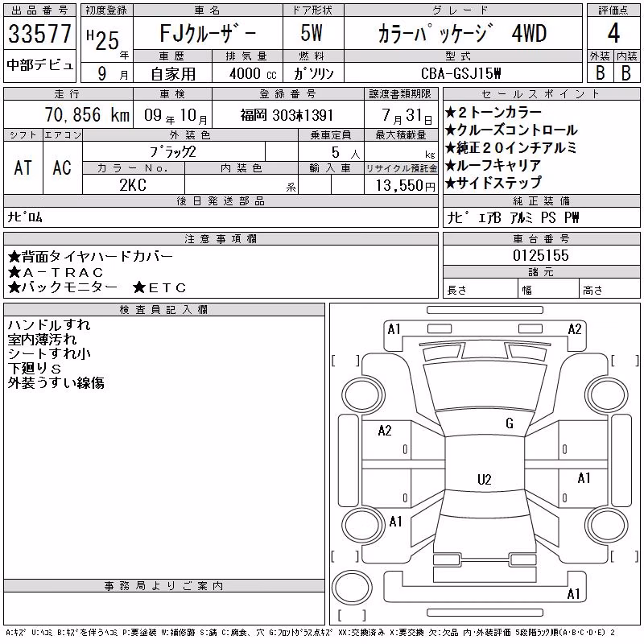This screenshot has width=644, height=644.
Task: Click lot number 33577
Action: [x=39, y=34]
